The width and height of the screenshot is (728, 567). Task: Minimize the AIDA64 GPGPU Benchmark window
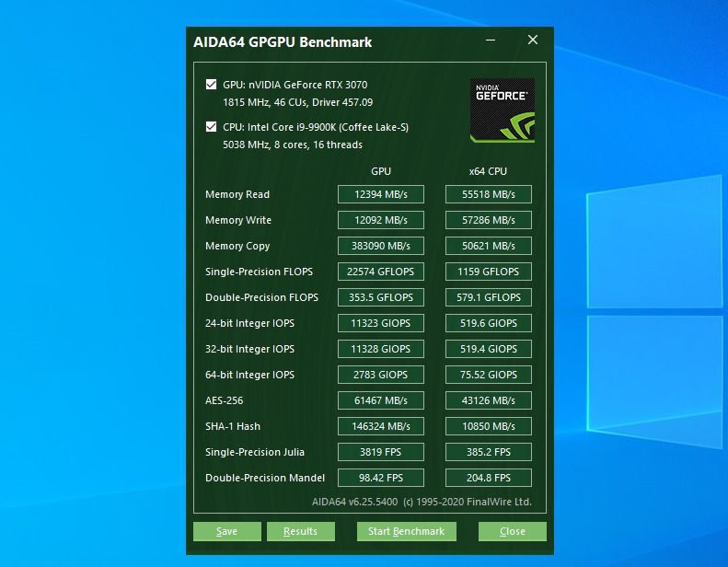(491, 40)
